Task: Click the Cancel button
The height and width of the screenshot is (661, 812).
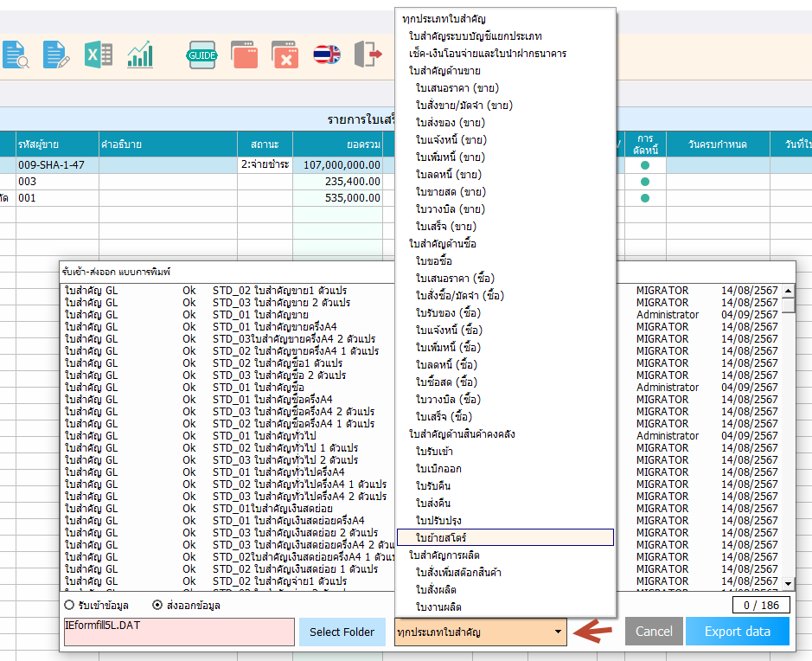Action: point(654,632)
